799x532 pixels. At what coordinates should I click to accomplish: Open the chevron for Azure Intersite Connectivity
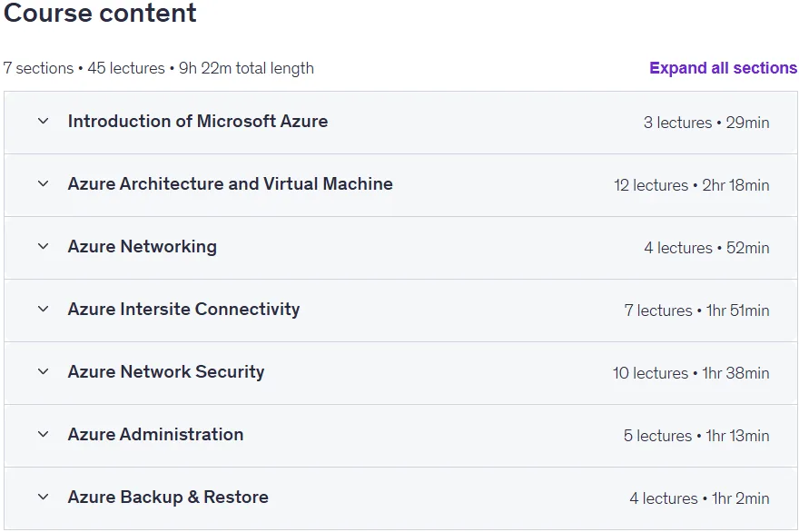(44, 310)
